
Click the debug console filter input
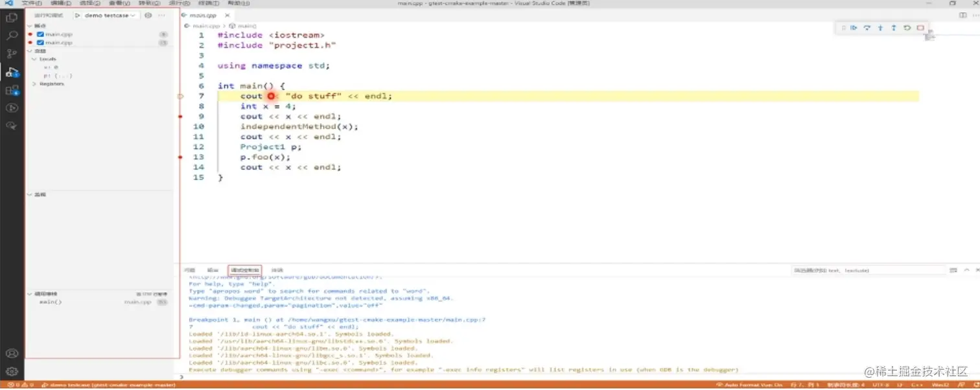(x=869, y=270)
